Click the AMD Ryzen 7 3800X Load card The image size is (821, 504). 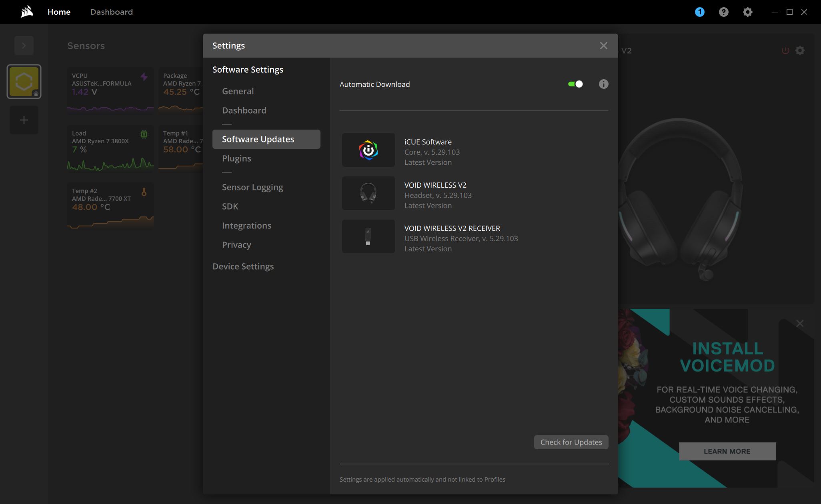[x=110, y=149]
